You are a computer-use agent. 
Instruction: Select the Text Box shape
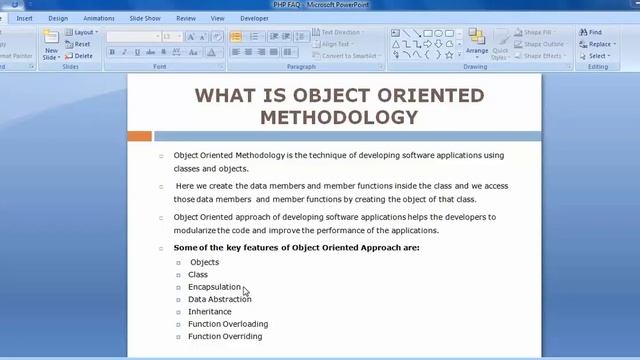(396, 33)
